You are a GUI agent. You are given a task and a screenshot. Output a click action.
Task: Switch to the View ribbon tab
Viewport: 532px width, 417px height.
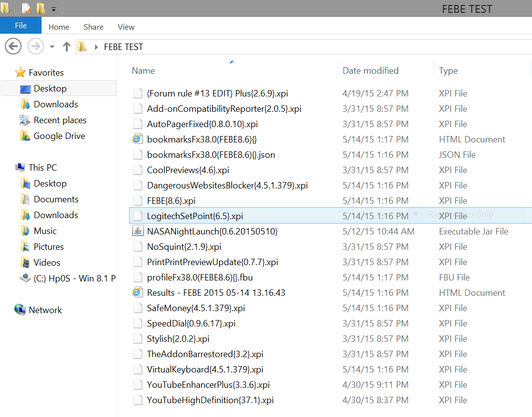(126, 27)
